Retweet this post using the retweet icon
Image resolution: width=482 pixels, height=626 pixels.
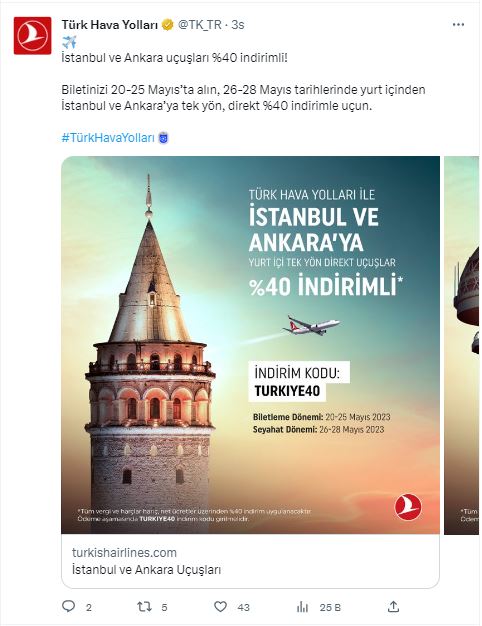144,607
